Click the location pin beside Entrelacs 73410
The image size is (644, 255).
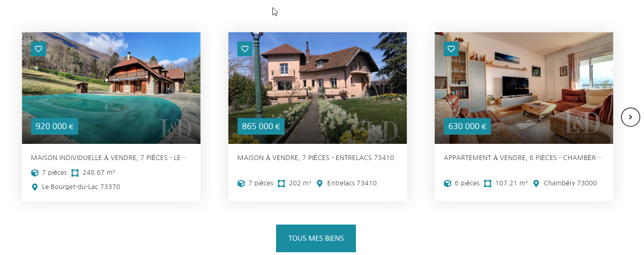319,184
